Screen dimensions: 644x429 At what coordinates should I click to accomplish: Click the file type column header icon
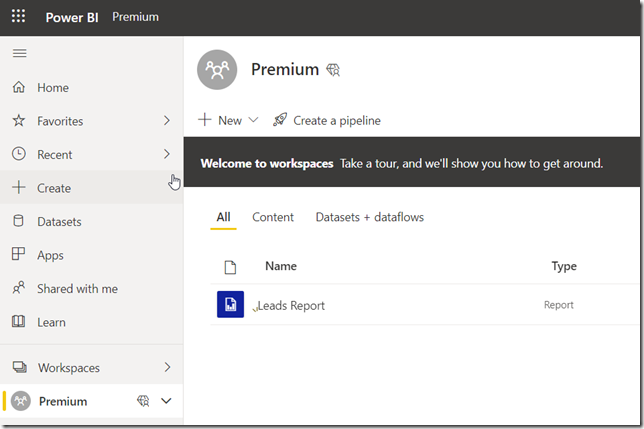coord(230,267)
